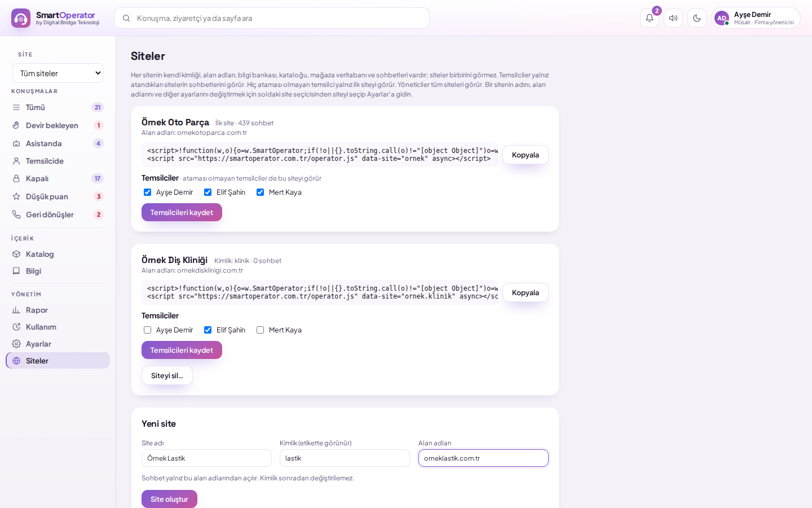The image size is (812, 508).
Task: Uncheck Mert Kaya for Örnek Oto Parça
Action: [x=260, y=192]
